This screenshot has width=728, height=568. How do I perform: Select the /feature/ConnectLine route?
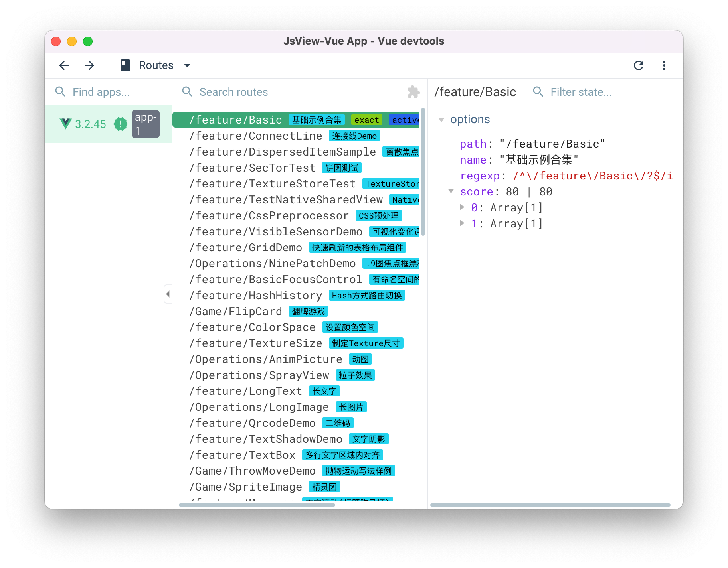click(x=255, y=136)
